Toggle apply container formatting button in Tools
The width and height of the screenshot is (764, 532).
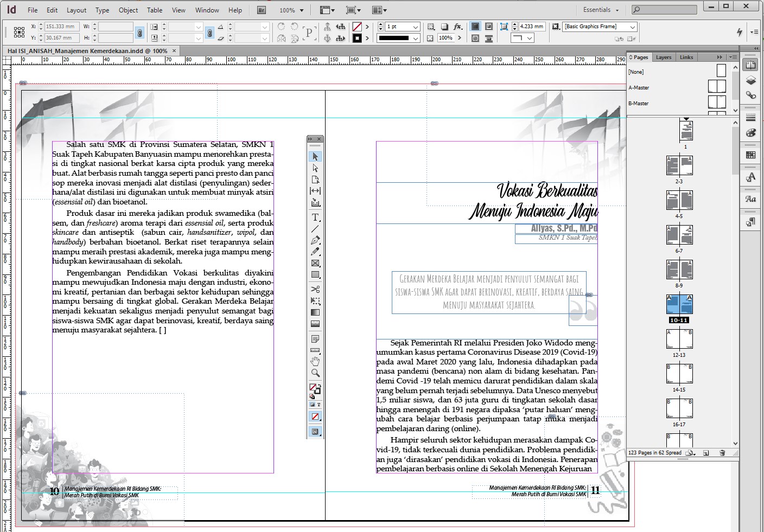[x=312, y=405]
